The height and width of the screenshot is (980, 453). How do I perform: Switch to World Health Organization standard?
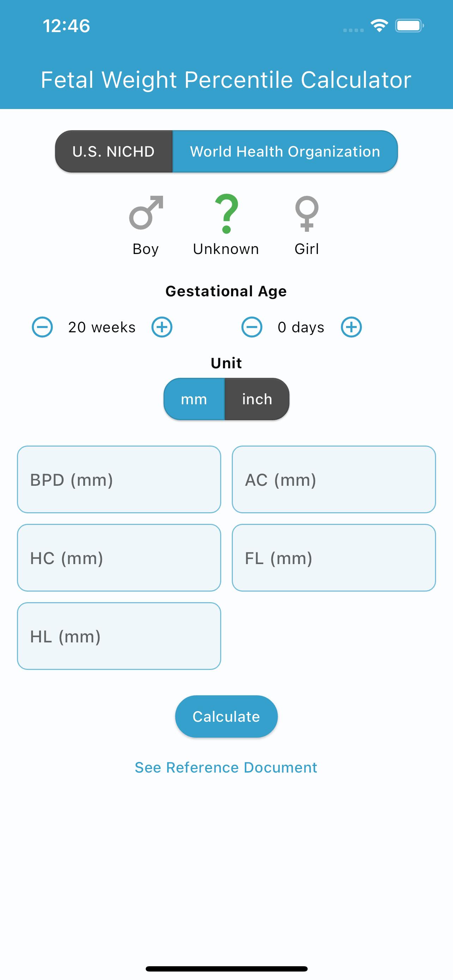coord(285,151)
